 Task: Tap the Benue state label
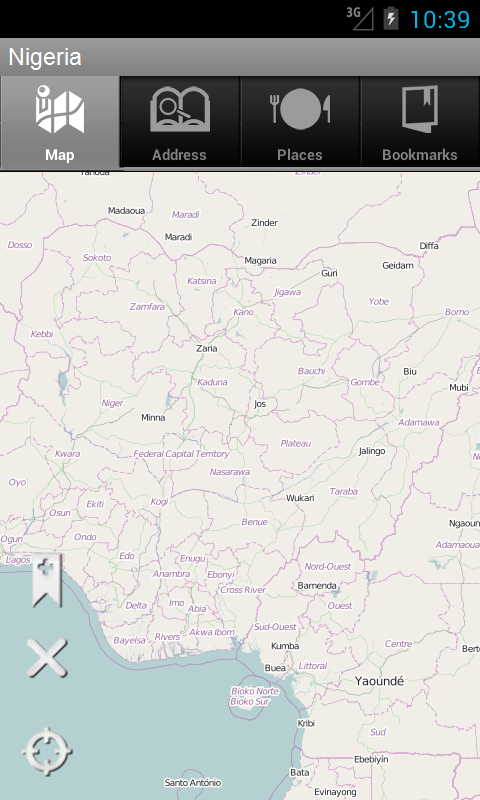click(x=254, y=522)
